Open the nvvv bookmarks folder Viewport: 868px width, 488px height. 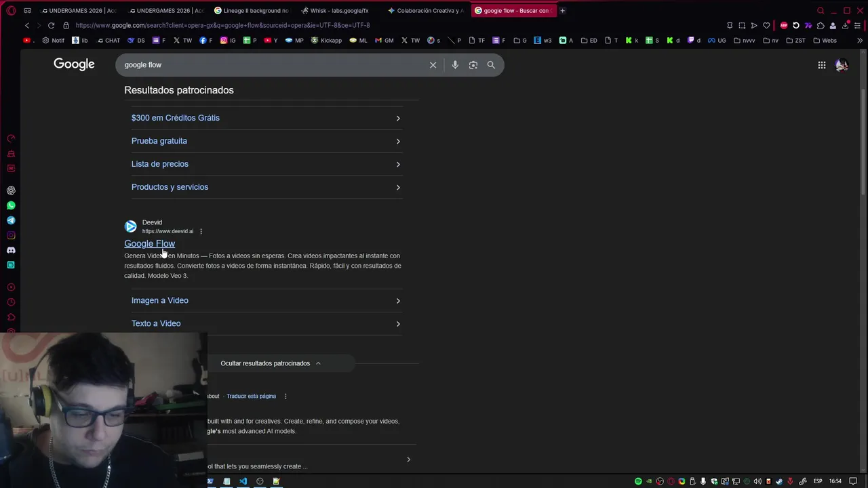pos(744,40)
